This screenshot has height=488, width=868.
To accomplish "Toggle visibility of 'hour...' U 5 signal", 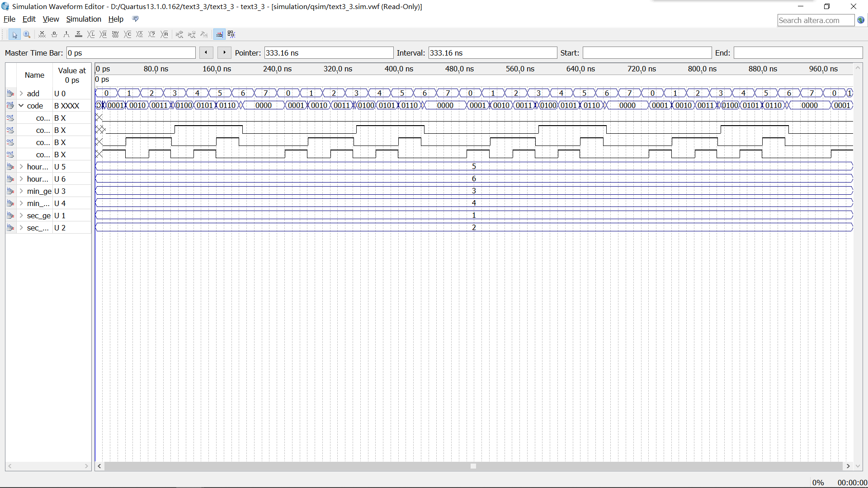I will click(21, 167).
